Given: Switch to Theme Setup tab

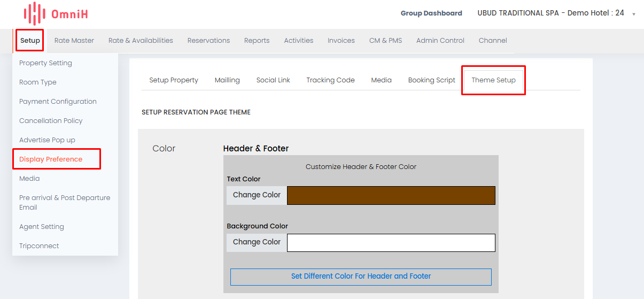Looking at the screenshot, I should pos(493,80).
